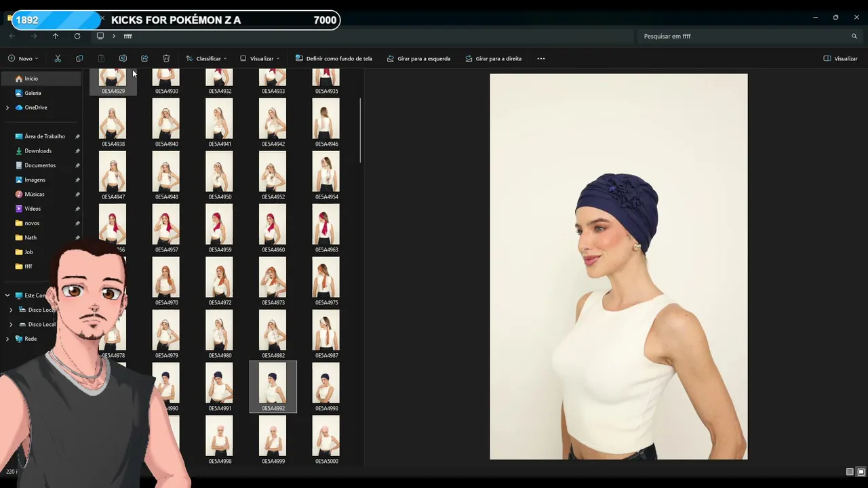Delete the selected file with the trash icon
Screen dimensions: 868x488
click(x=166, y=58)
